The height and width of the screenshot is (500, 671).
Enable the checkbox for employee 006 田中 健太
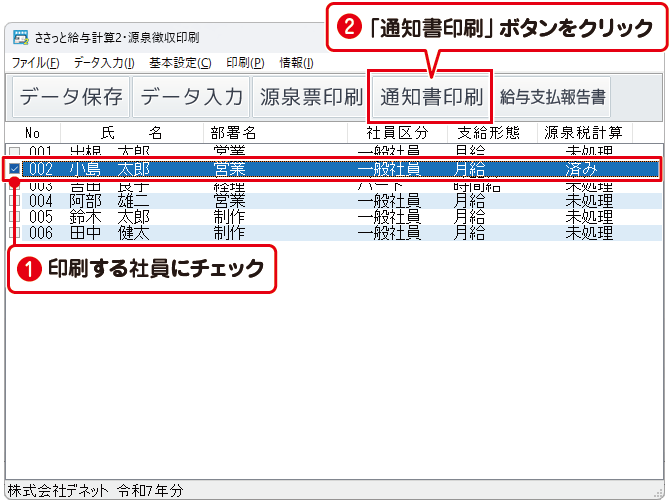[13, 233]
